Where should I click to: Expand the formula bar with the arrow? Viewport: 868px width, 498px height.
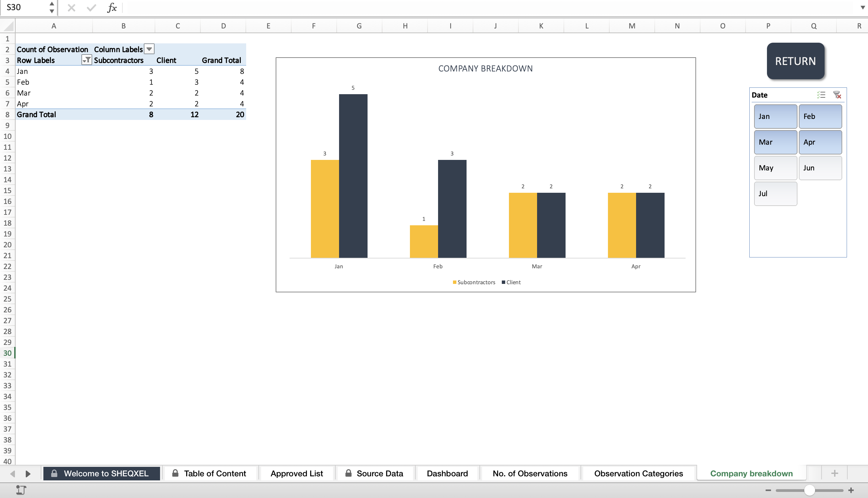click(x=863, y=7)
